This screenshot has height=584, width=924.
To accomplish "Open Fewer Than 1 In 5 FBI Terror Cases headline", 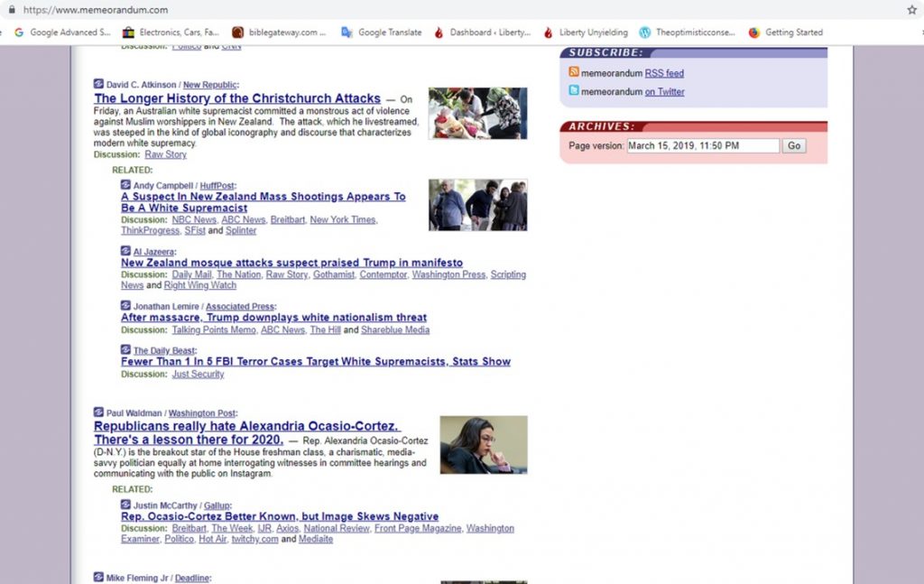I will pyautogui.click(x=315, y=362).
